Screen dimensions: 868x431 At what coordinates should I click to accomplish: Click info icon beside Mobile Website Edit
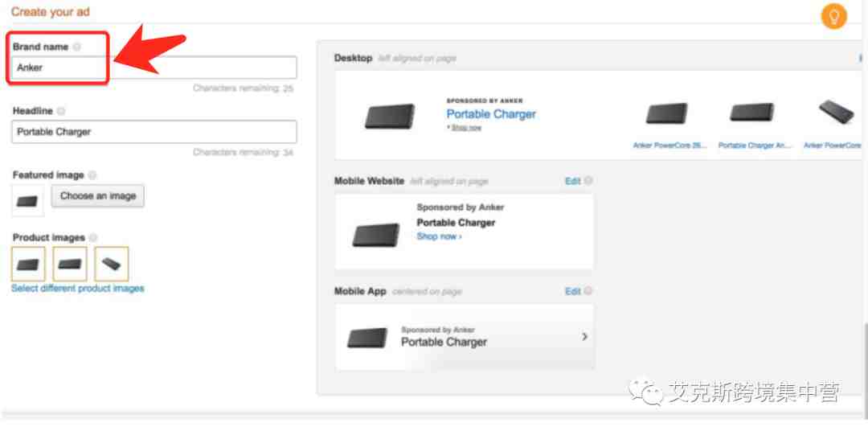(x=588, y=181)
